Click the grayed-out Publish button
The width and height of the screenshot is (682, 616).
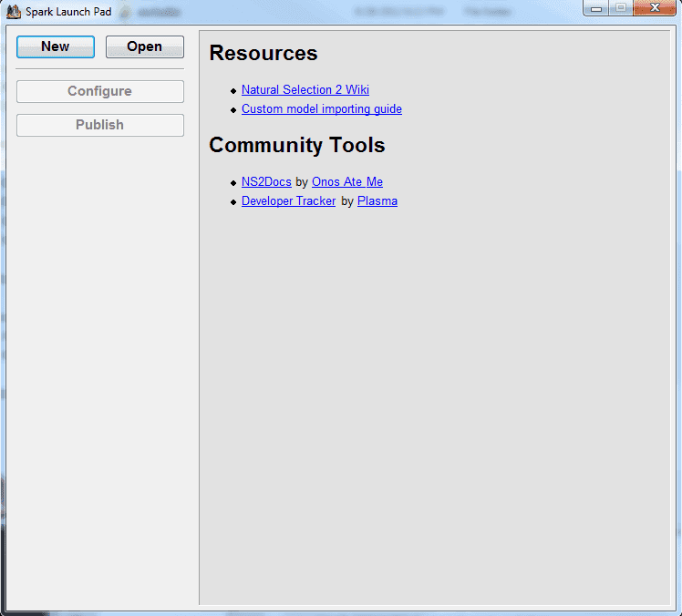pyautogui.click(x=100, y=125)
